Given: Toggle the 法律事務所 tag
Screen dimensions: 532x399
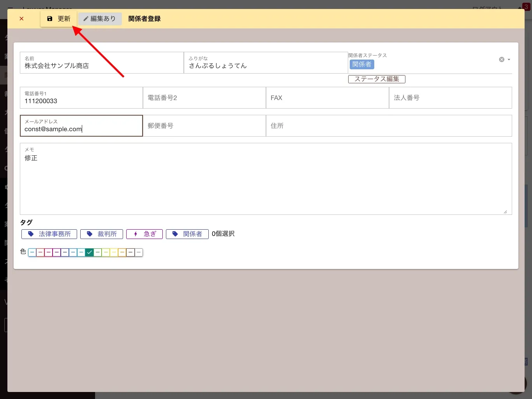Looking at the screenshot, I should point(49,234).
